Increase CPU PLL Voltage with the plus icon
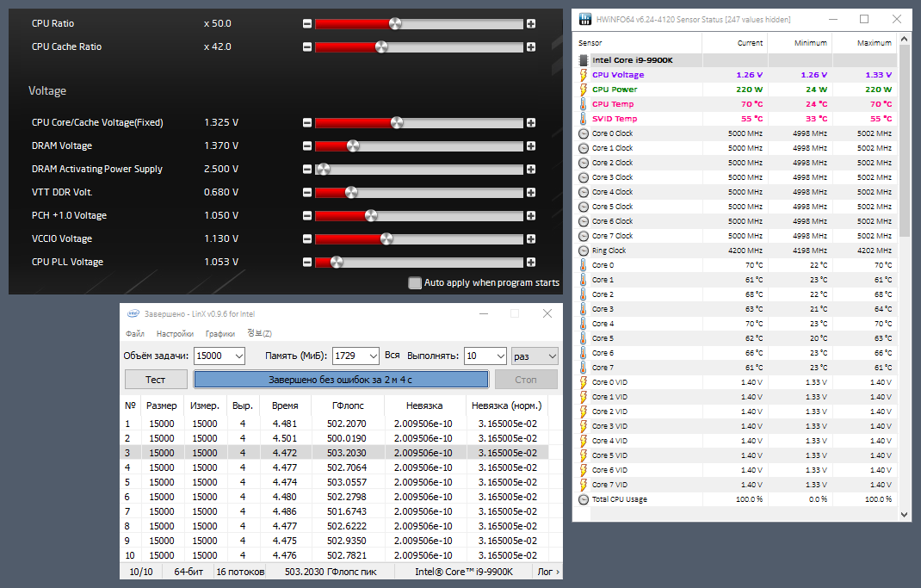This screenshot has width=921, height=588. click(531, 262)
